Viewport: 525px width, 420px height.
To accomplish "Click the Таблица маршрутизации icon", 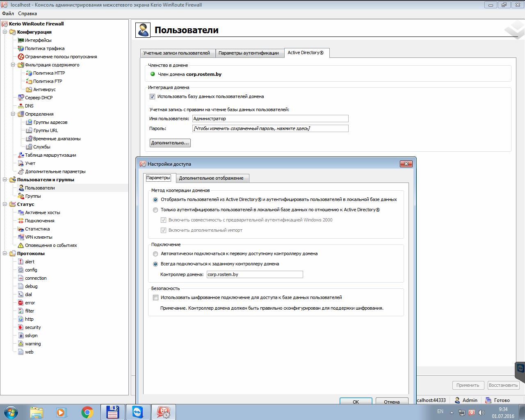I will 21,155.
